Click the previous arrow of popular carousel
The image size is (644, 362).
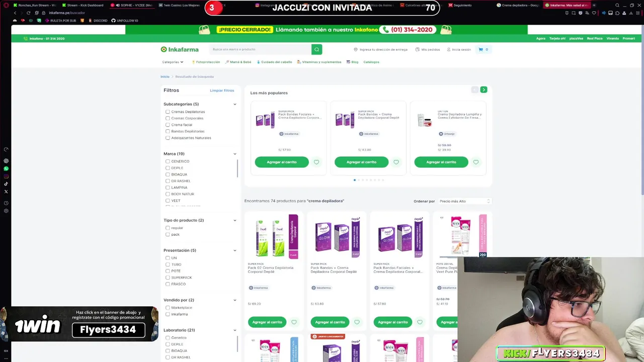click(474, 89)
